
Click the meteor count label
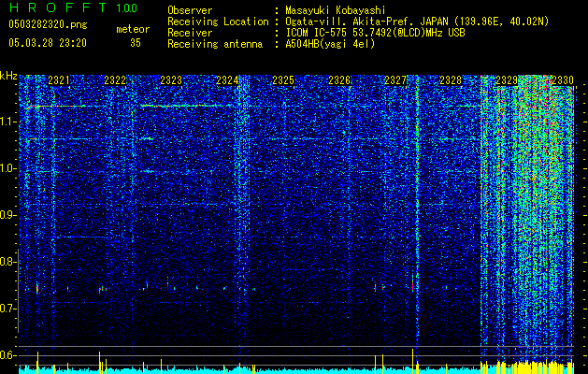pos(133,29)
